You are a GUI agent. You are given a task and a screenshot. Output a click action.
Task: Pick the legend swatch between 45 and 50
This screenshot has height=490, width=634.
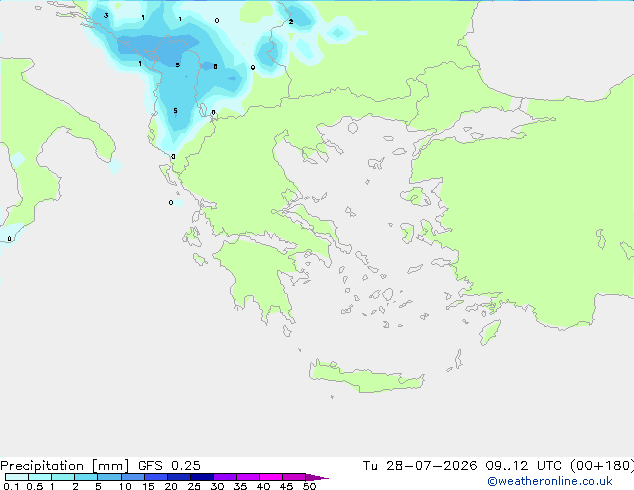294,477
